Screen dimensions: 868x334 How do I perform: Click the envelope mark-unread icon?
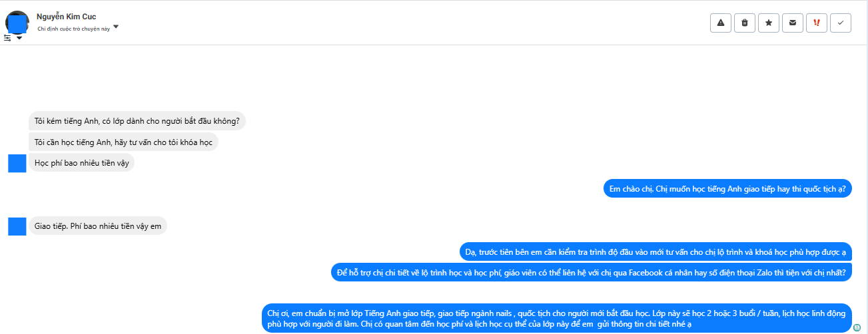point(793,23)
